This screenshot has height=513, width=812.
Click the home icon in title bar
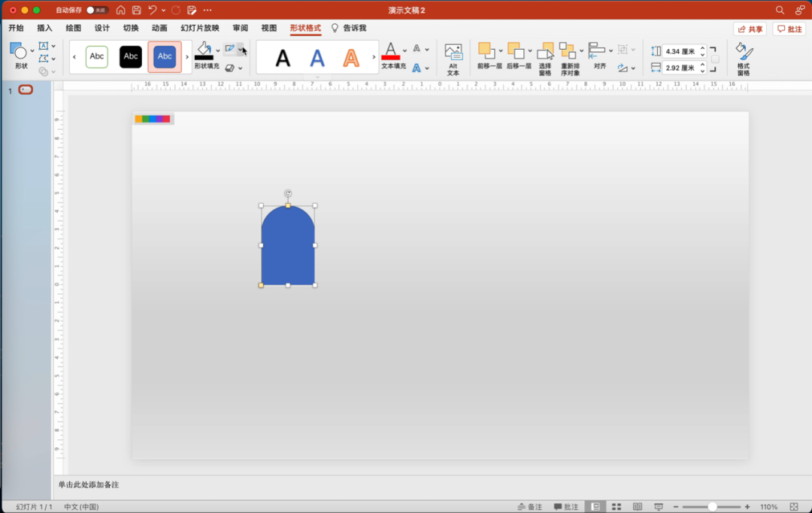click(120, 10)
